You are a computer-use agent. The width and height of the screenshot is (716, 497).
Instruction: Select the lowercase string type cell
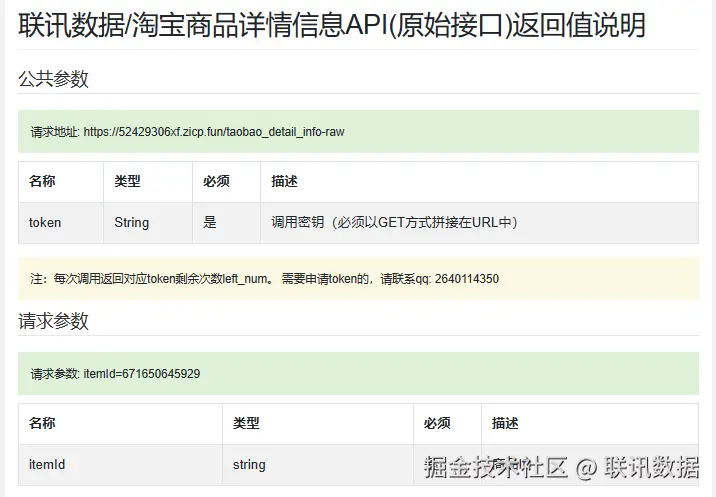(318, 465)
